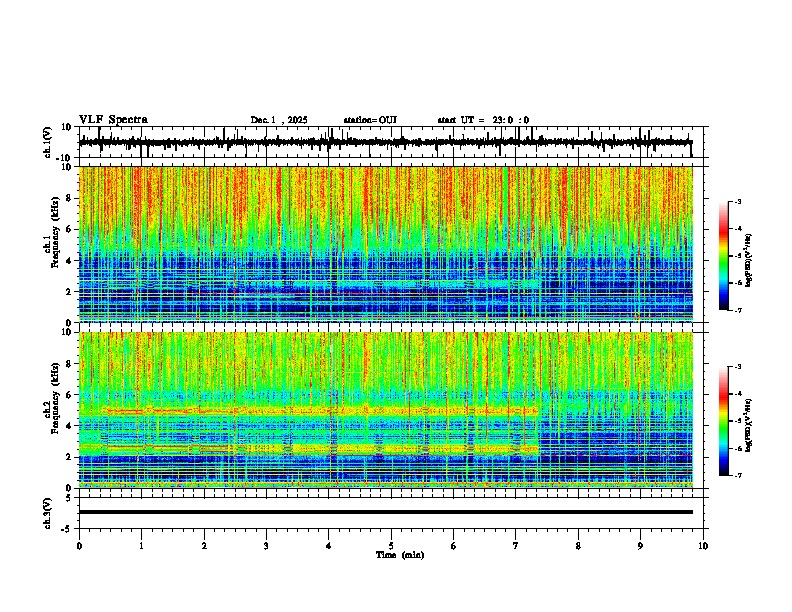Click the "7" tick on the time axis

point(516,546)
